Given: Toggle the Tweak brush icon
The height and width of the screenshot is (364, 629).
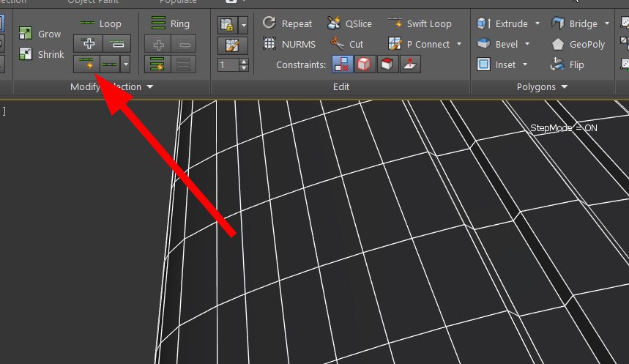Looking at the screenshot, I should coord(232,45).
